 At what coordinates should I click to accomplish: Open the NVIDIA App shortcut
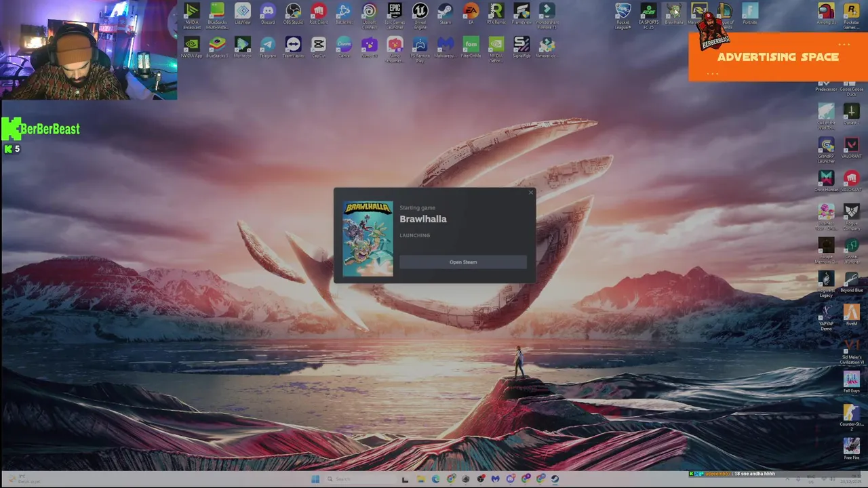192,47
